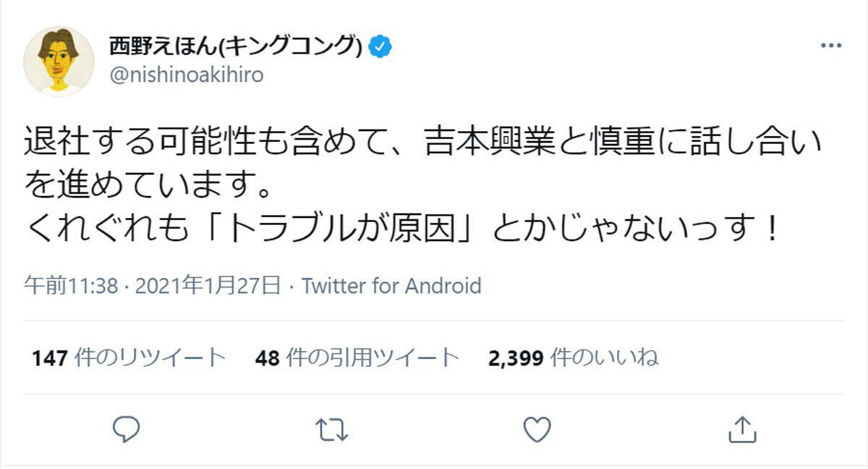
Task: Click the blue verified badge
Action: click(x=380, y=46)
